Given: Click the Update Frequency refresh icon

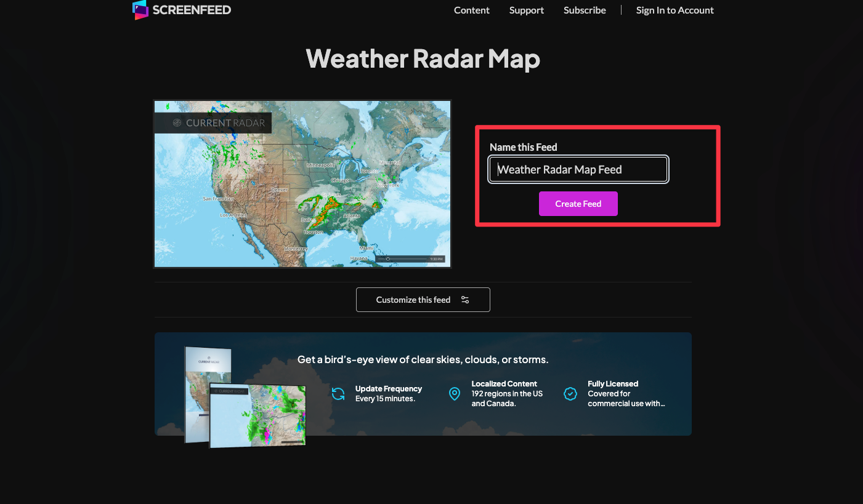Looking at the screenshot, I should point(338,394).
